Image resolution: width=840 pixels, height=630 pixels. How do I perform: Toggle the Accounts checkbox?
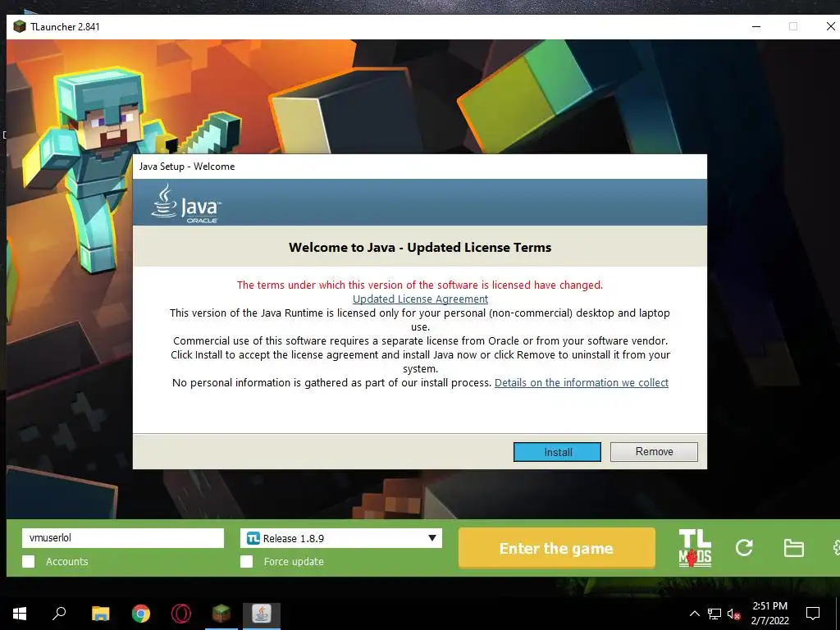coord(29,561)
